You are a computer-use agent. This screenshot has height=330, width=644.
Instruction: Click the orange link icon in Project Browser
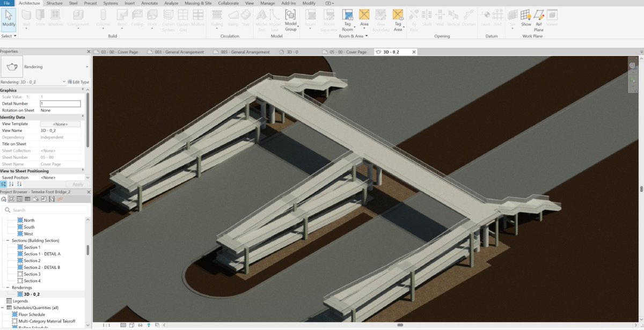pos(60,199)
